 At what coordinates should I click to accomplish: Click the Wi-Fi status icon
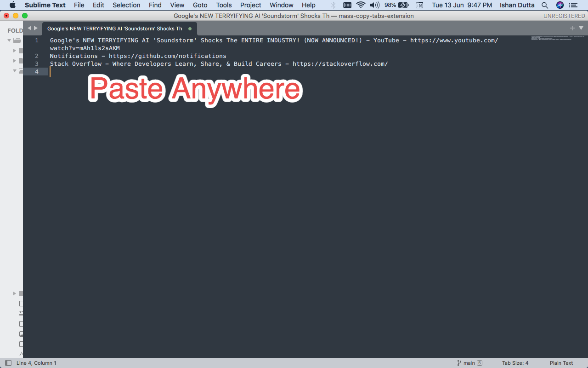(x=361, y=5)
